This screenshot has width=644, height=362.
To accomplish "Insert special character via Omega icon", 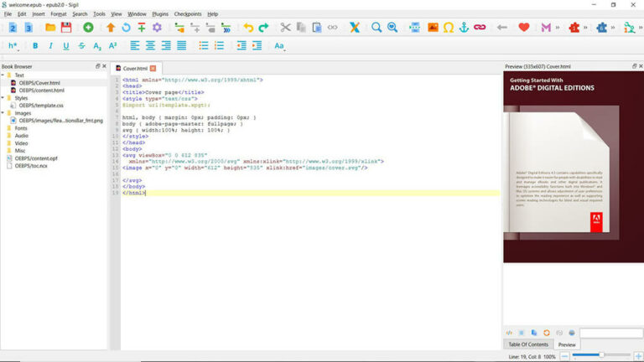I will (x=449, y=28).
